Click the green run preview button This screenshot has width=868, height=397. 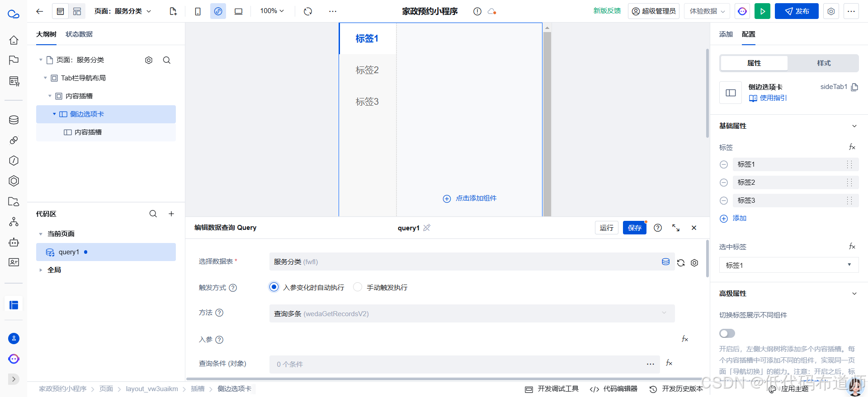pyautogui.click(x=762, y=11)
